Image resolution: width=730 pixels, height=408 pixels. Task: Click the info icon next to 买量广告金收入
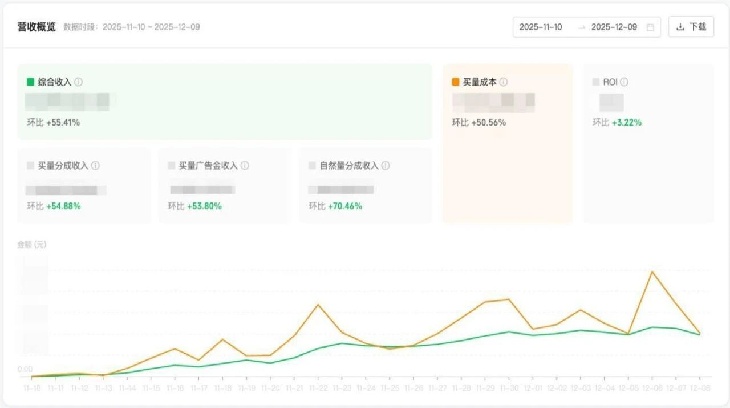(x=245, y=166)
